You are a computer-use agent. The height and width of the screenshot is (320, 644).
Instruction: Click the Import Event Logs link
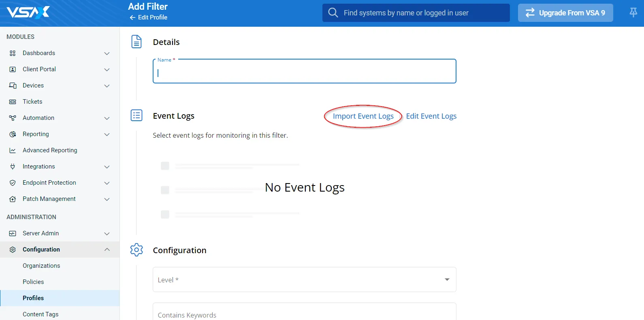(x=363, y=116)
